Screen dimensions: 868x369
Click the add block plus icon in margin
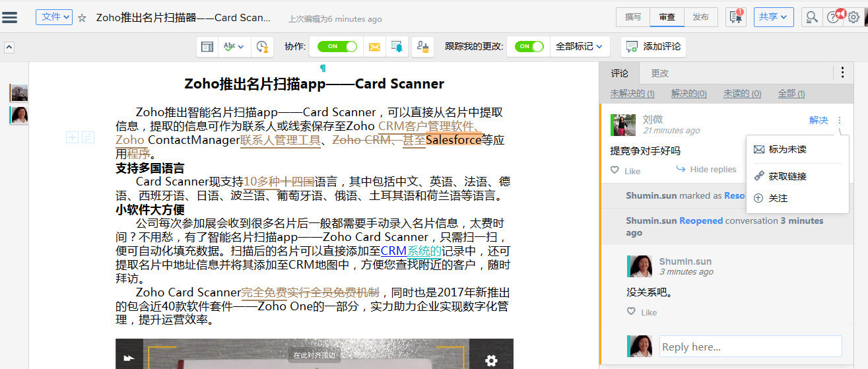(x=72, y=137)
